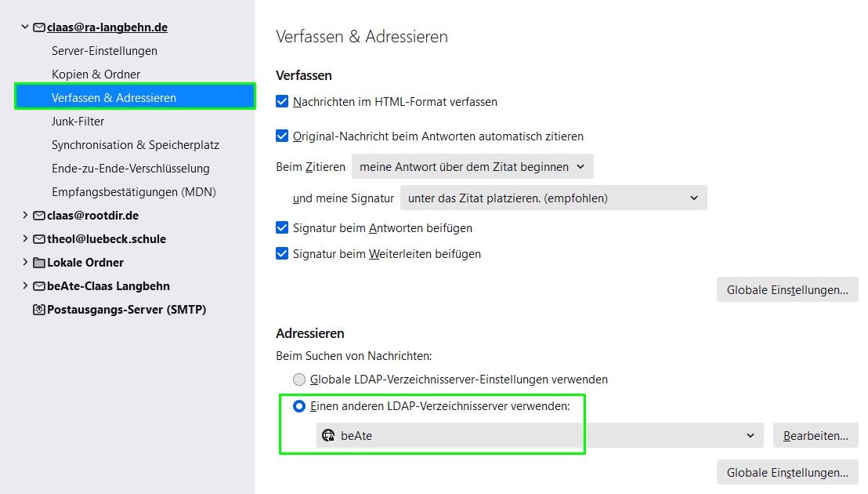Disable Signatur beim Weiterleiten beifügen
The width and height of the screenshot is (868, 494).
(282, 253)
